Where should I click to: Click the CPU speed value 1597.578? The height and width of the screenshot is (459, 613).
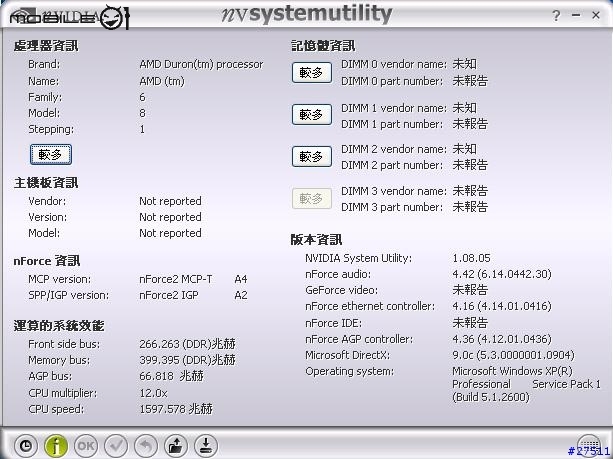pyautogui.click(x=176, y=409)
